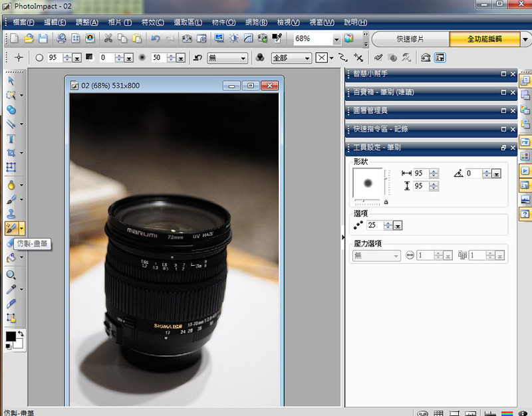Increase transparency 0 value with stepper
Viewport: 532px width, 416px height.
119,56
